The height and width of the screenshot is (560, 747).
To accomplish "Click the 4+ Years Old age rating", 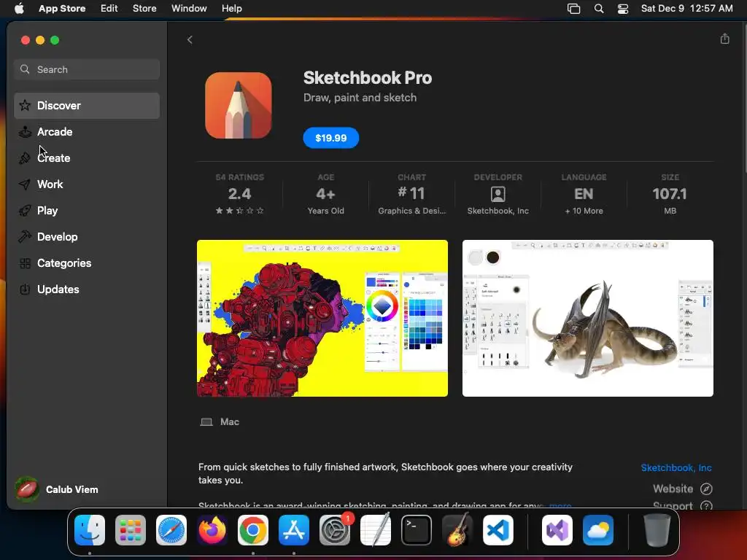I will [326, 194].
